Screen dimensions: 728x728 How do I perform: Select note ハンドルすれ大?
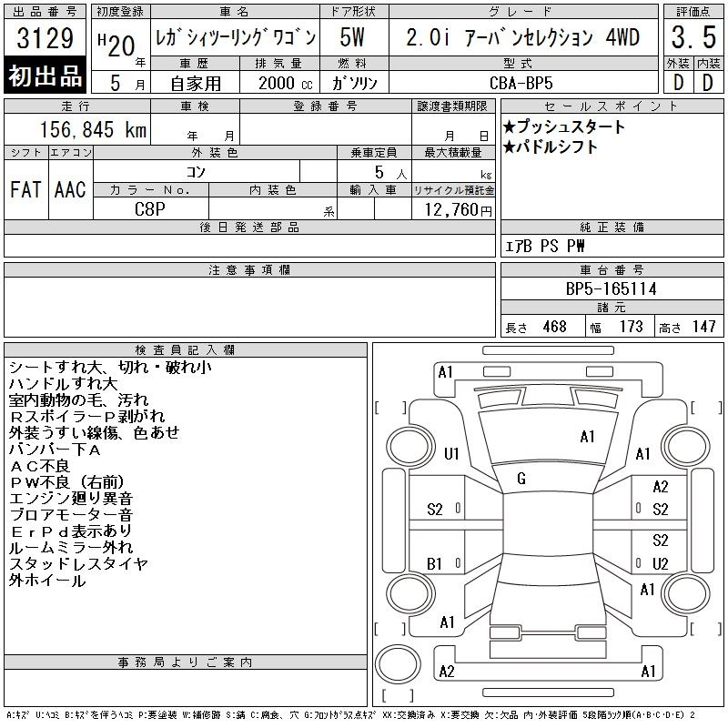pos(63,383)
